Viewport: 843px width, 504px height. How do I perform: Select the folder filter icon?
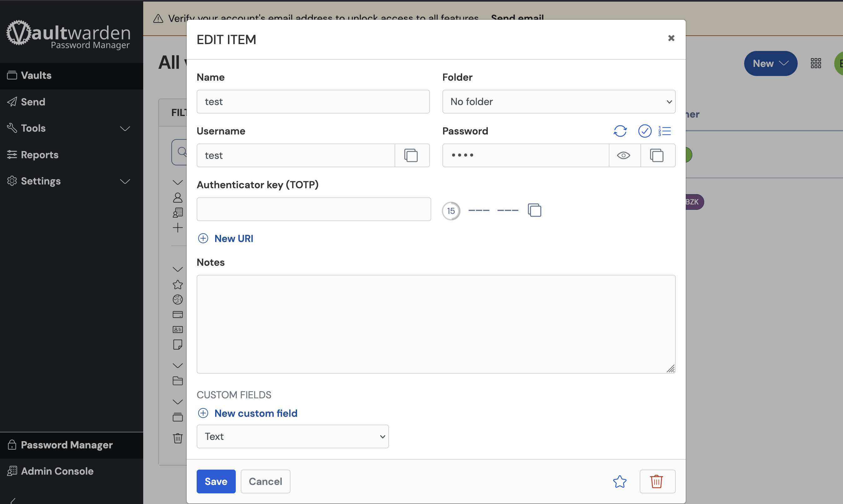[178, 381]
